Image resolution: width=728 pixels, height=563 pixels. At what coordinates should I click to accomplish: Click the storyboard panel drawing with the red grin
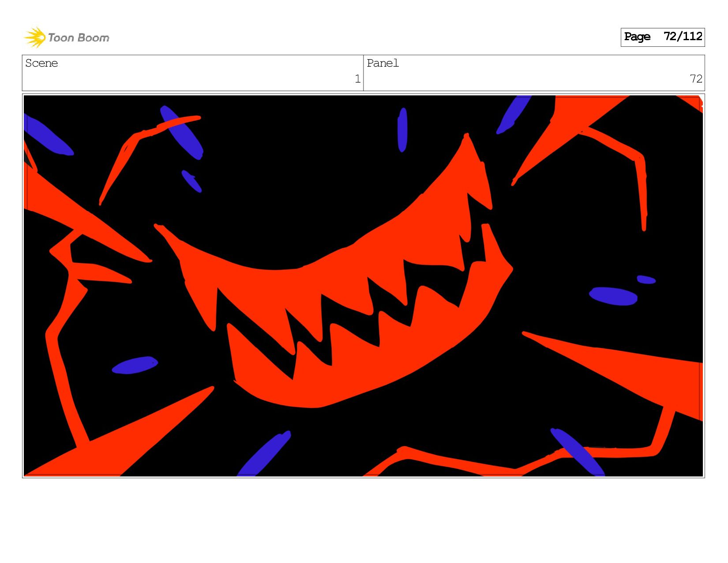pyautogui.click(x=363, y=286)
